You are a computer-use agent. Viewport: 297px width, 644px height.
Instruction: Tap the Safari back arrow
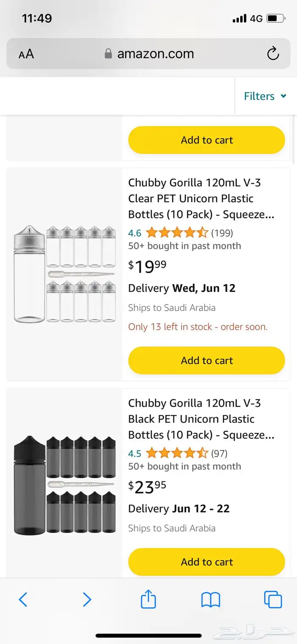click(23, 599)
